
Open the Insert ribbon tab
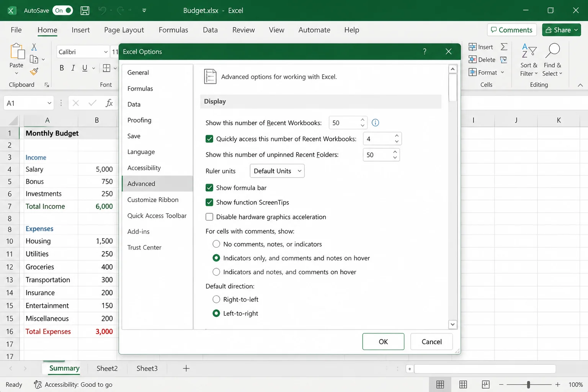pyautogui.click(x=80, y=30)
